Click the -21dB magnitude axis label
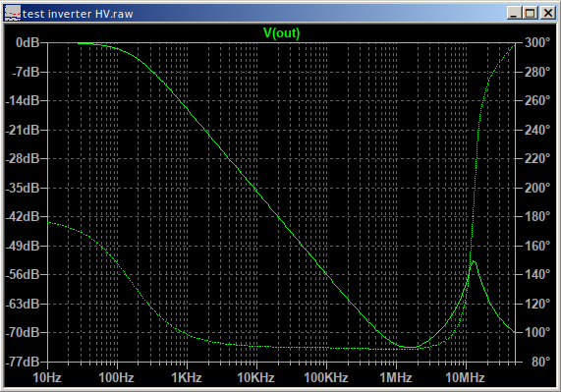561x392 pixels. pos(23,130)
